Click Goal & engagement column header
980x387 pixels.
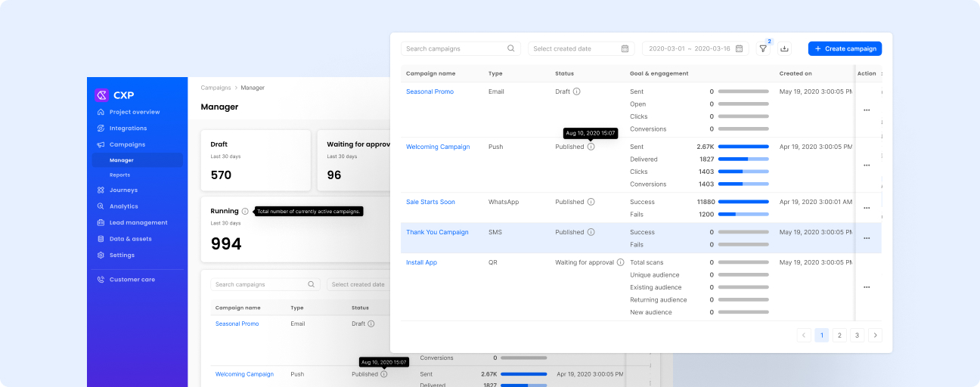(x=659, y=73)
